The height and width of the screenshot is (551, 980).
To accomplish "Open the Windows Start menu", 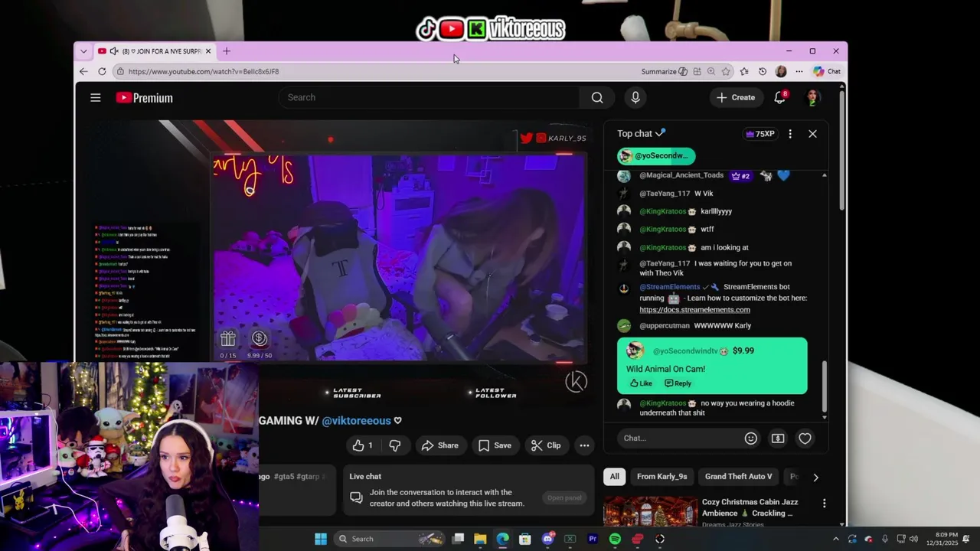I will pos(321,539).
